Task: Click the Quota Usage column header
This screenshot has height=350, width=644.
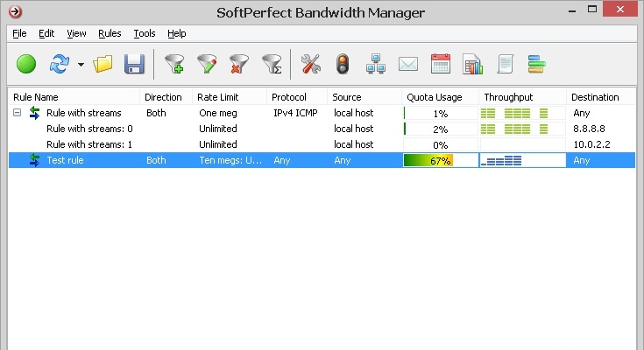Action: coord(440,97)
